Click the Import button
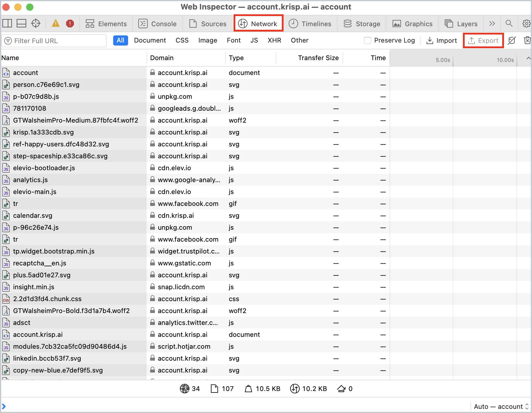This screenshot has height=413, width=532. (x=441, y=40)
